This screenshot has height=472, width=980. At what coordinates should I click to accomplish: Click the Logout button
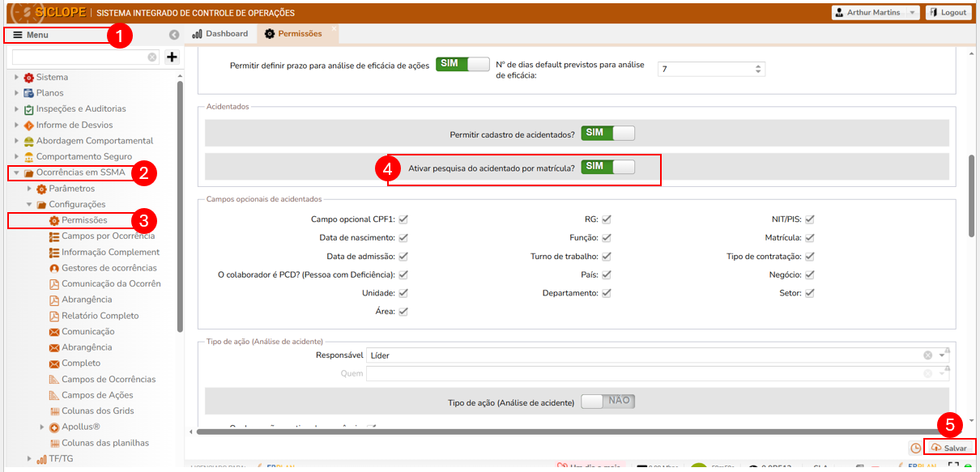pyautogui.click(x=948, y=13)
